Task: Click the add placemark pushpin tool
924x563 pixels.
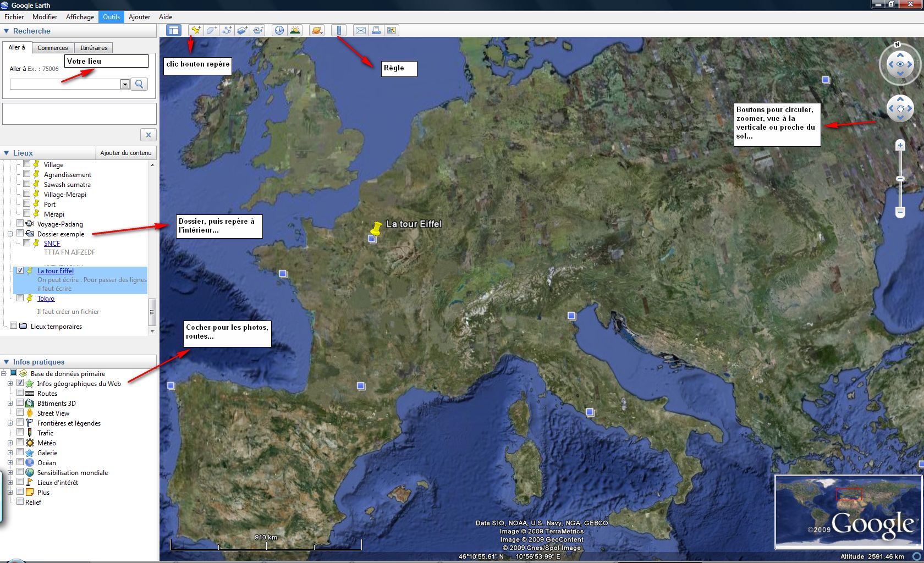Action: [x=196, y=30]
